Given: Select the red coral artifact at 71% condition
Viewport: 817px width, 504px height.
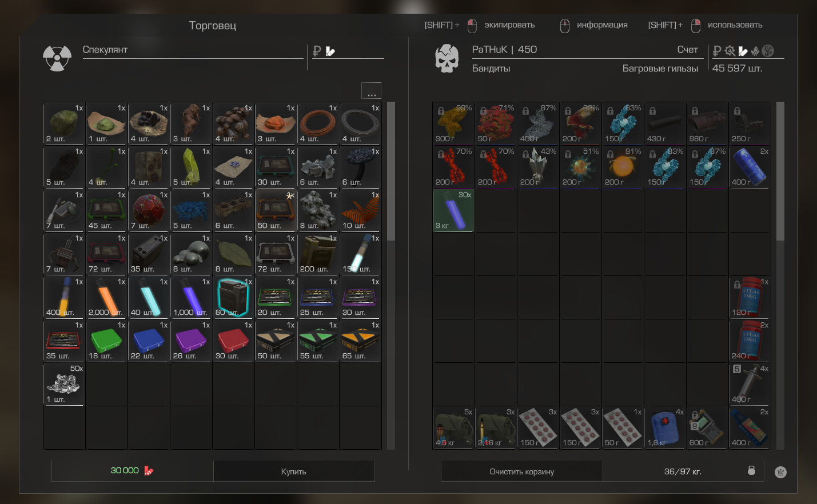Looking at the screenshot, I should (x=496, y=123).
